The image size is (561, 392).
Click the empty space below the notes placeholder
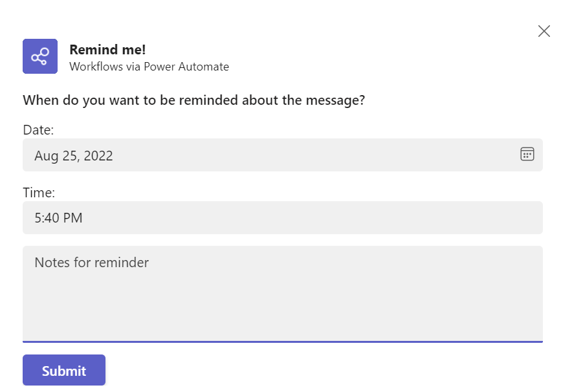coord(282,307)
